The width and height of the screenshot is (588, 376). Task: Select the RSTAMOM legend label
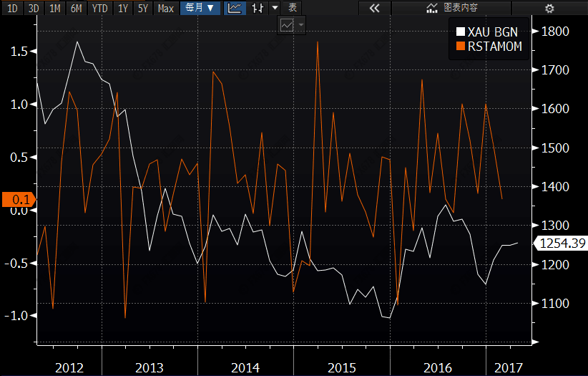click(495, 47)
